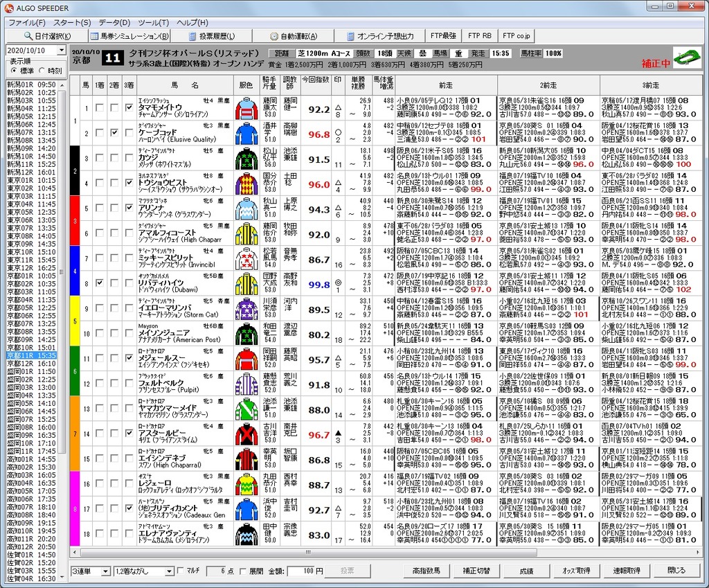The width and height of the screenshot is (709, 588).
Task: Enable the 展開 checkbox
Action: [243, 571]
